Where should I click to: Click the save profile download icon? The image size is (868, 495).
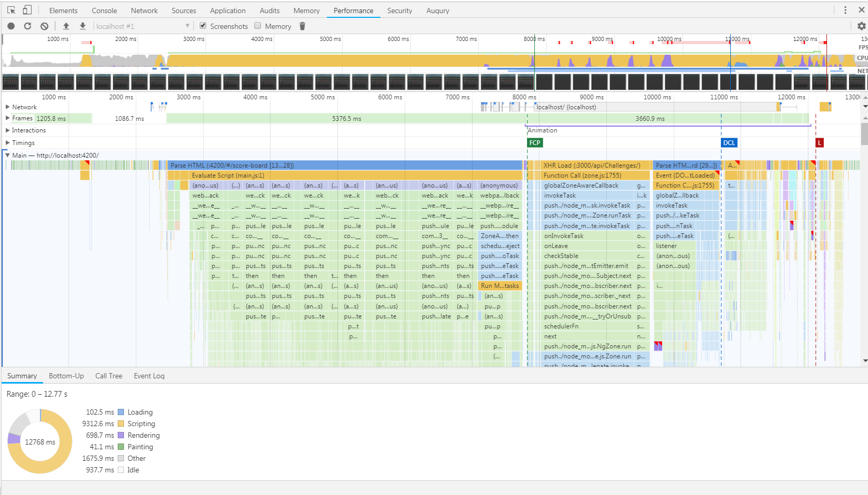click(82, 26)
